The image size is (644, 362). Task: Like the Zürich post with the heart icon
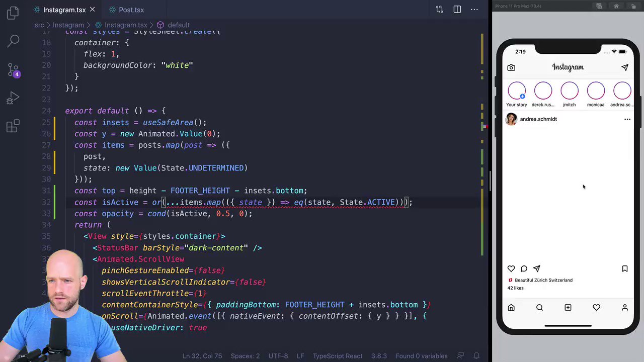point(511,268)
